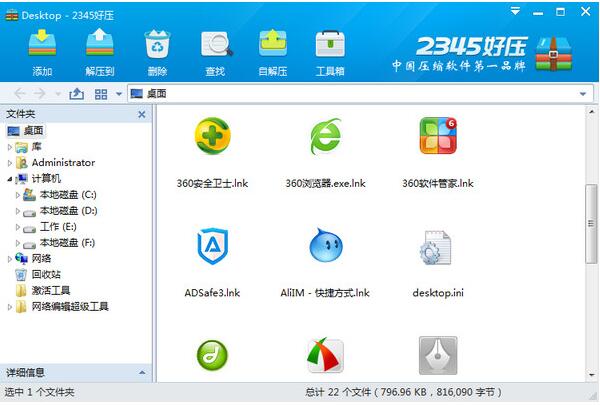
Task: Select the desktop.ini file
Action: click(x=437, y=246)
